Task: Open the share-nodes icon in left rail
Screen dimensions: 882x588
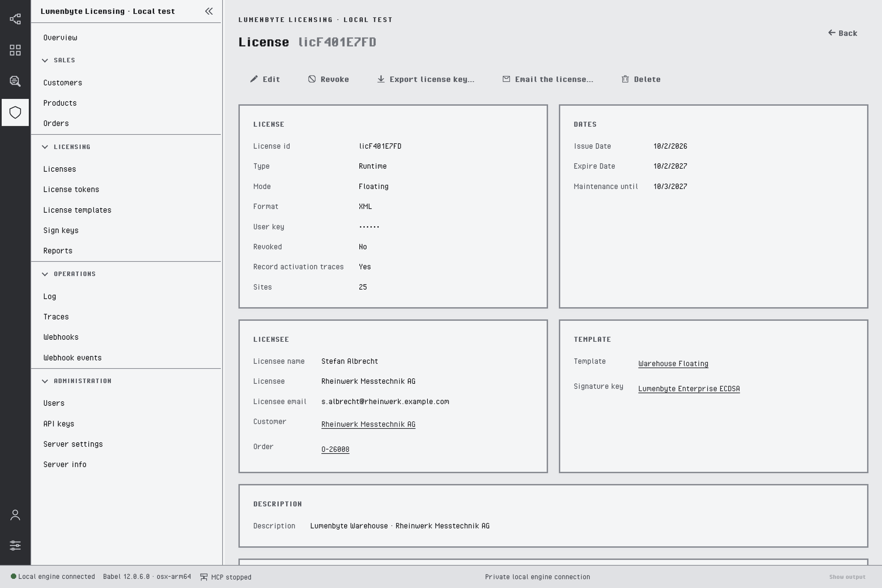Action: coord(15,19)
